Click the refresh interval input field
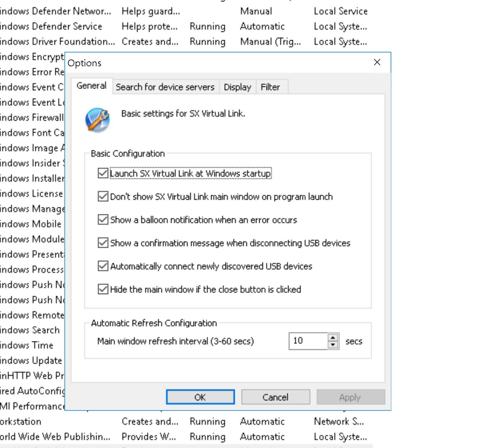504x448 pixels. pyautogui.click(x=308, y=341)
